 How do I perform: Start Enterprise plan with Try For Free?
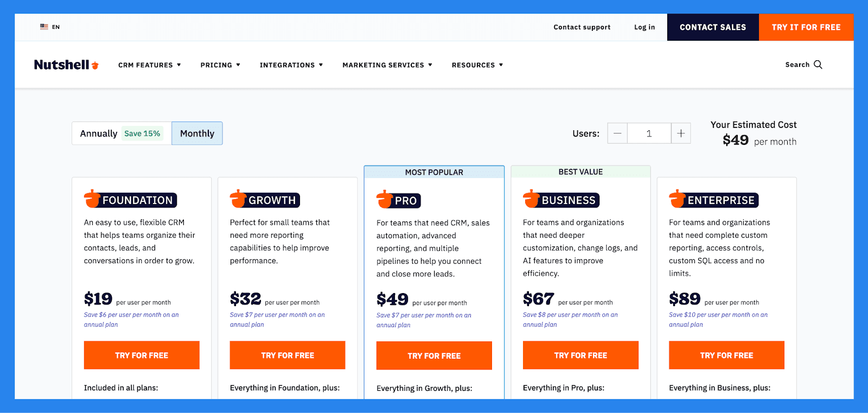point(726,355)
